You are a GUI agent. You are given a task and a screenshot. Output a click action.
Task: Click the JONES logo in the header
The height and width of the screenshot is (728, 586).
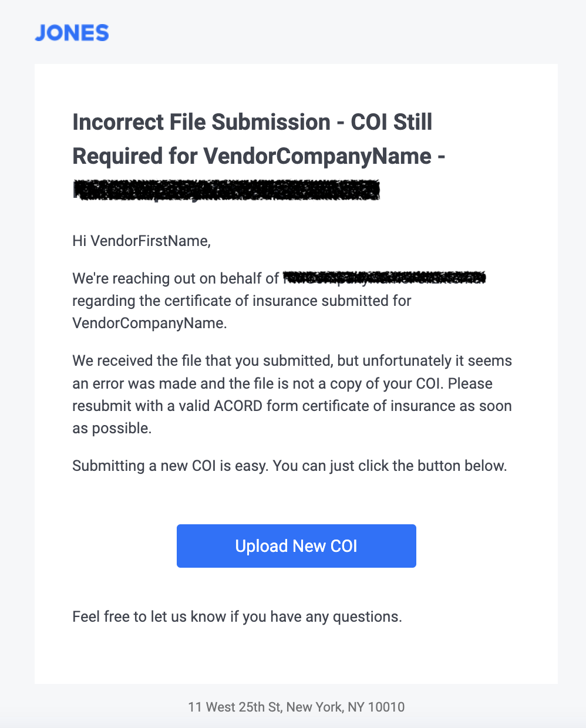coord(72,33)
